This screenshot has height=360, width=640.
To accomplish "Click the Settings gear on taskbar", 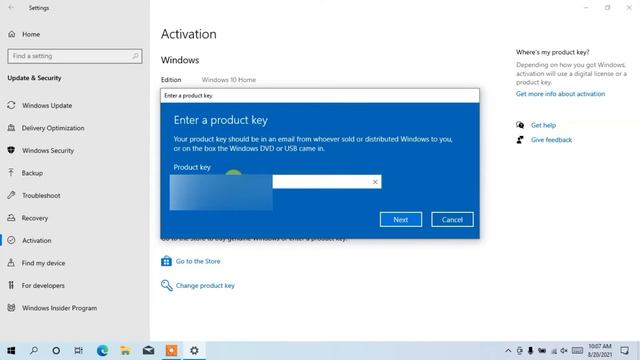I will pos(194,350).
